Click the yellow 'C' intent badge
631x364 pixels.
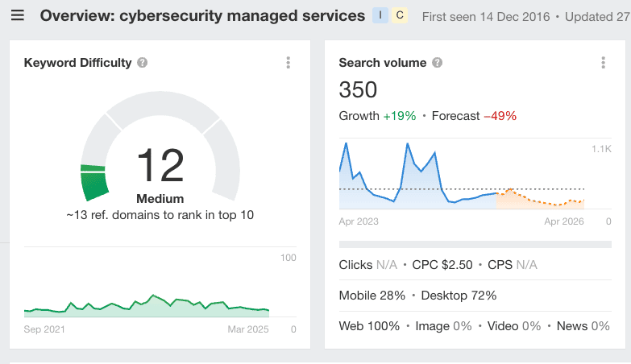click(398, 16)
